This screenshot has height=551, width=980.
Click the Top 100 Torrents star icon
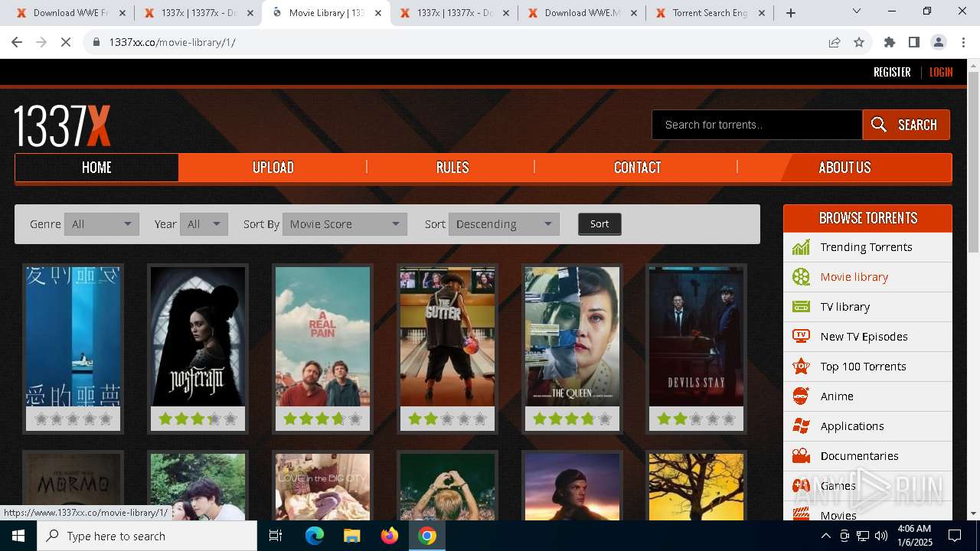801,367
